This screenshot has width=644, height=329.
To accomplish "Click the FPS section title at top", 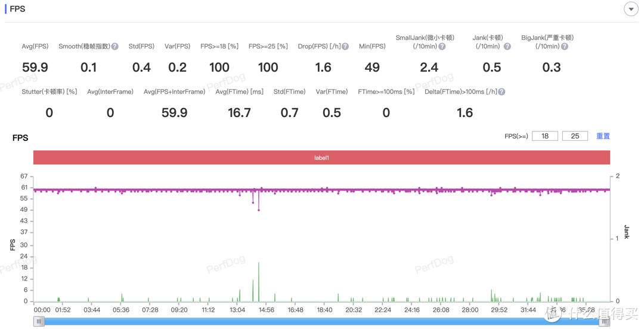I will click(17, 9).
